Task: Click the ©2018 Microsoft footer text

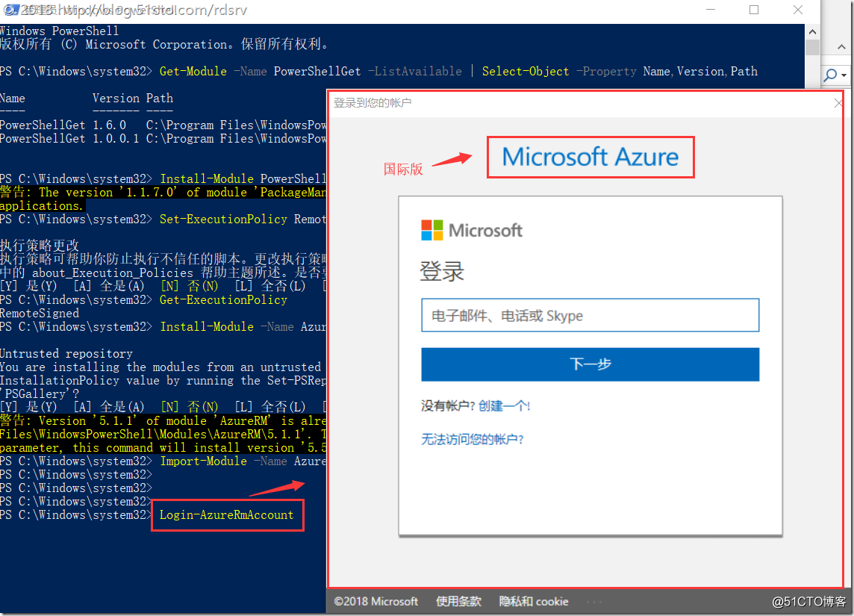Action: (x=375, y=601)
